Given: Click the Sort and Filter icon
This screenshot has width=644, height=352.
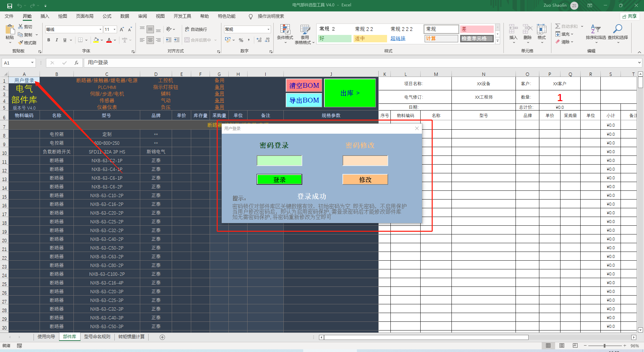Looking at the screenshot, I should coord(595,30).
